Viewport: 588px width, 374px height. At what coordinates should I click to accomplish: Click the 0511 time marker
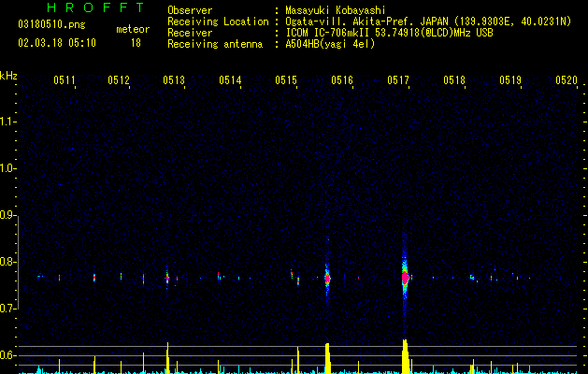pyautogui.click(x=65, y=80)
